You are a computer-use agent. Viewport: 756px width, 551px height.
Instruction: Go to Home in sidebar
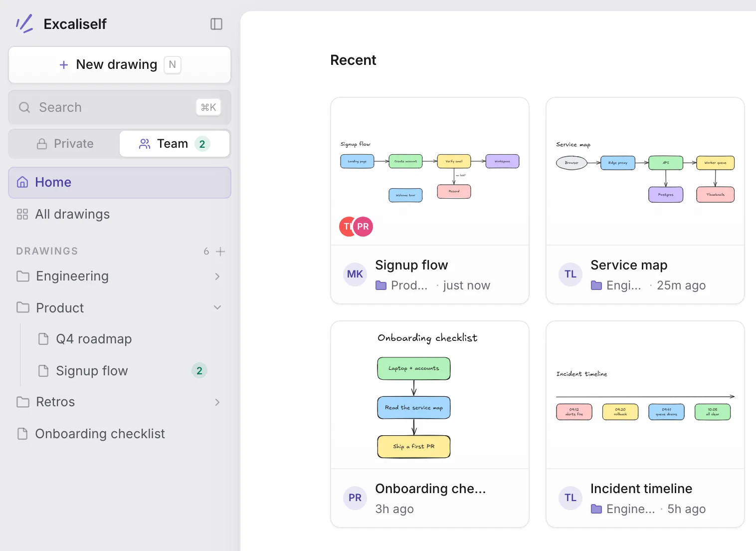tap(120, 183)
